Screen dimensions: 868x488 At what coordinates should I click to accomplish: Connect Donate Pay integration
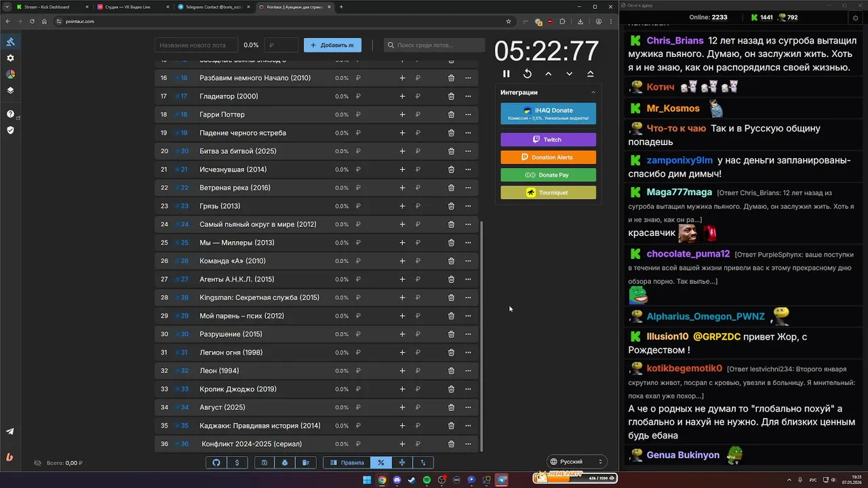tap(548, 175)
